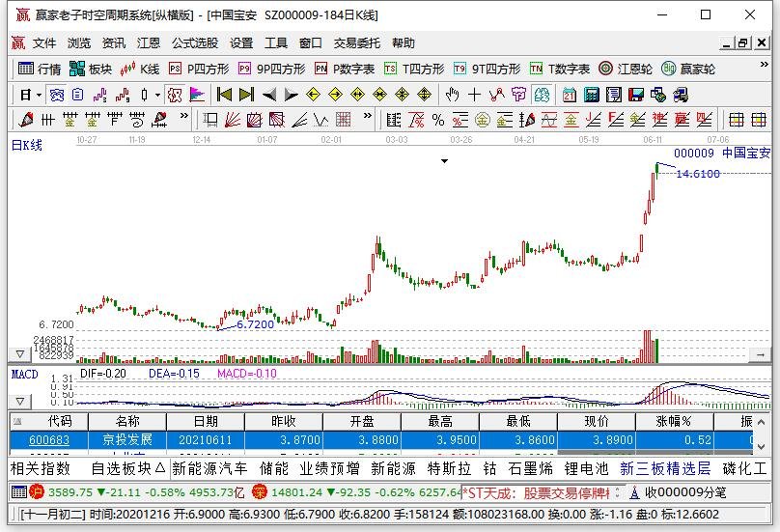Open the 帮助 menu
780x532 pixels.
[403, 43]
